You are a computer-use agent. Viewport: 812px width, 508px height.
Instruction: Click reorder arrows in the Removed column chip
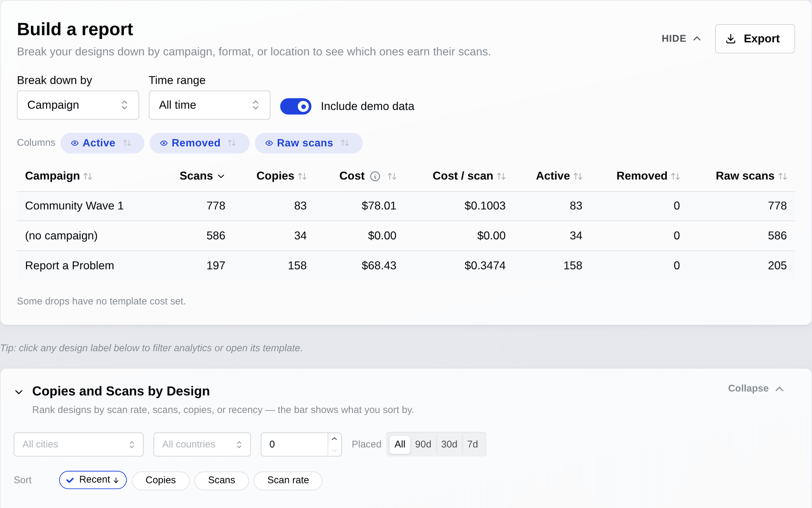[x=232, y=143]
